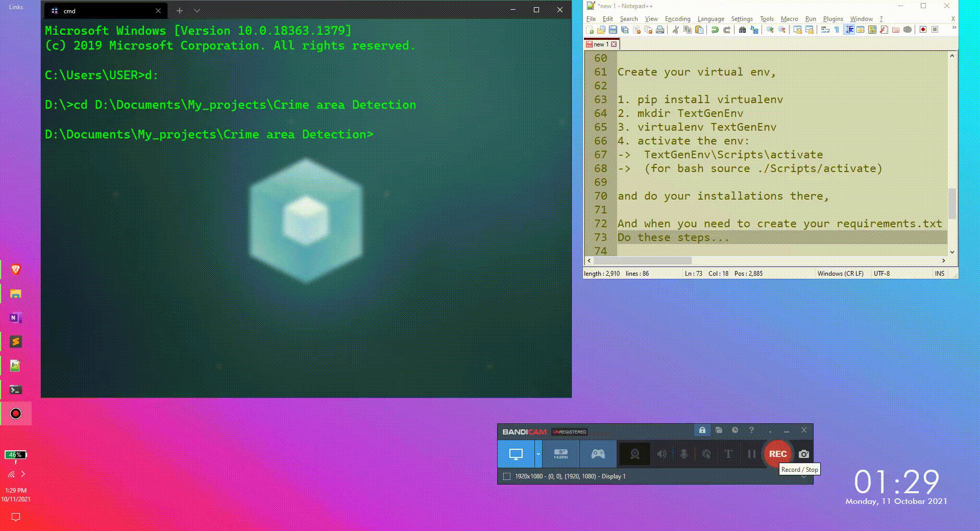Click the Print icon in Notepad++ toolbar
The height and width of the screenshot is (531, 980).
(660, 30)
